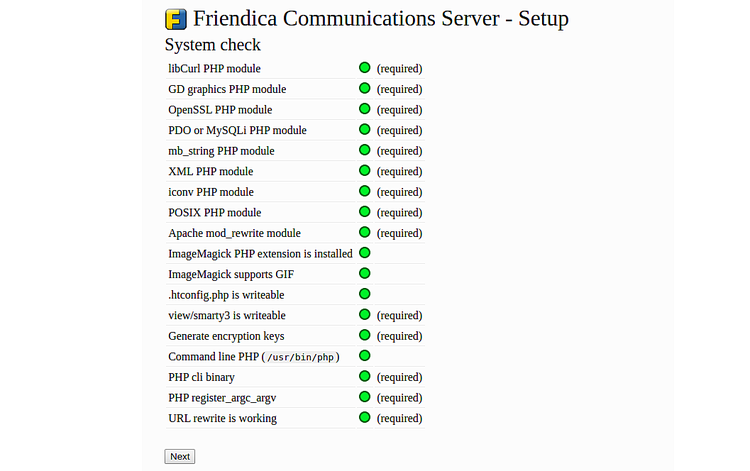Select the 'OpenSSL PHP module' text

pos(220,110)
